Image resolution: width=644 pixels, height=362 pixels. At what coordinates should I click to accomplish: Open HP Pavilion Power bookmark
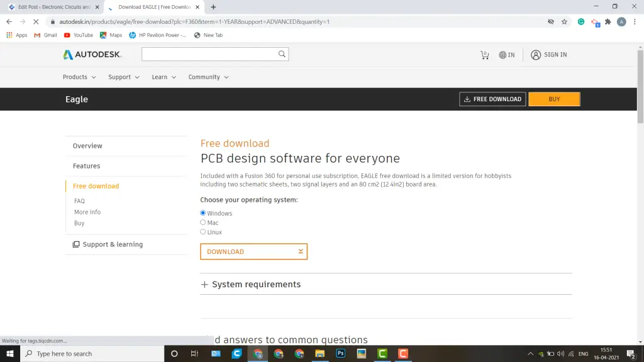pos(158,35)
